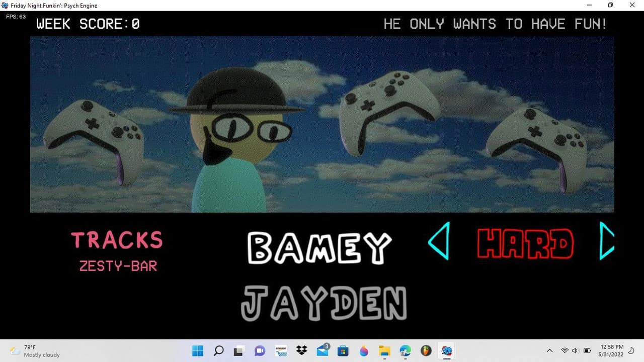Open Microsoft Edge from taskbar
Viewport: 644px width, 362px height.
point(406,350)
